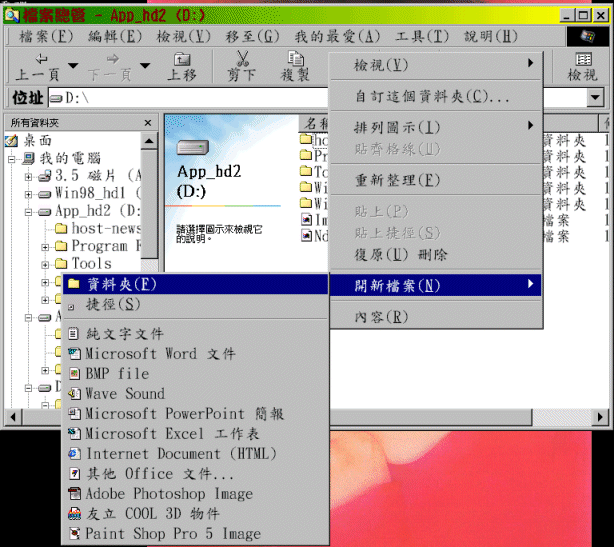
Task: Open the 檔案(F) menu
Action: (x=47, y=36)
